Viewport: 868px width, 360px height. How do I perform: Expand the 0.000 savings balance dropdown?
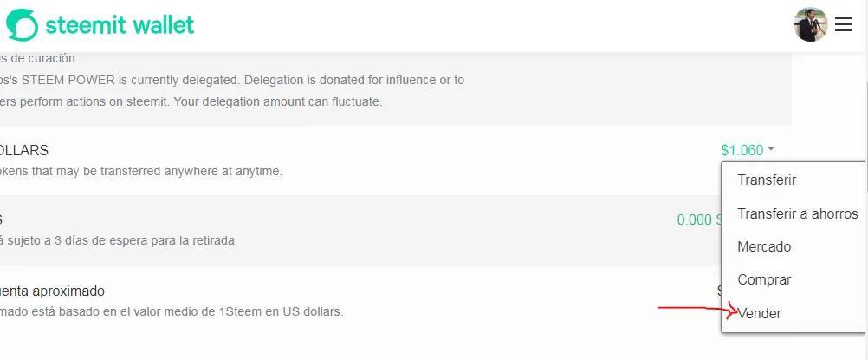click(x=698, y=219)
